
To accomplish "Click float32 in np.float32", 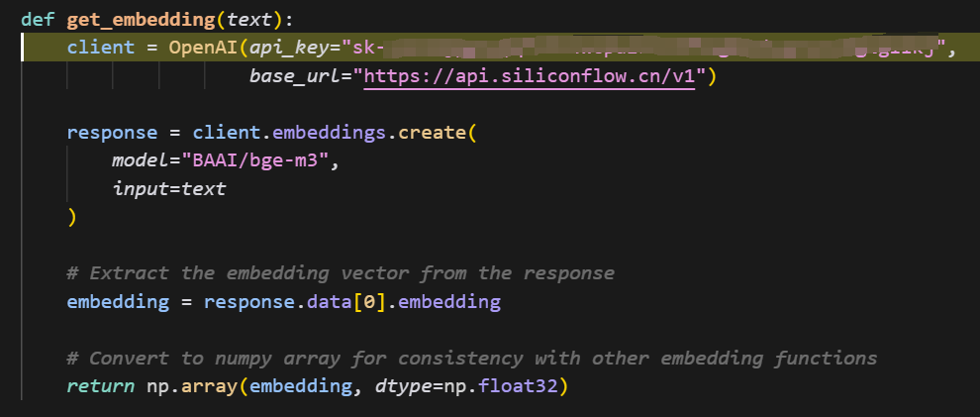I will tap(518, 387).
